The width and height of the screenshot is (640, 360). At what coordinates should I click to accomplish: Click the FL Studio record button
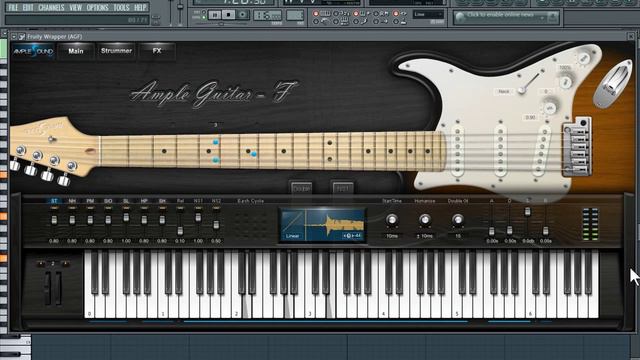pos(242,15)
